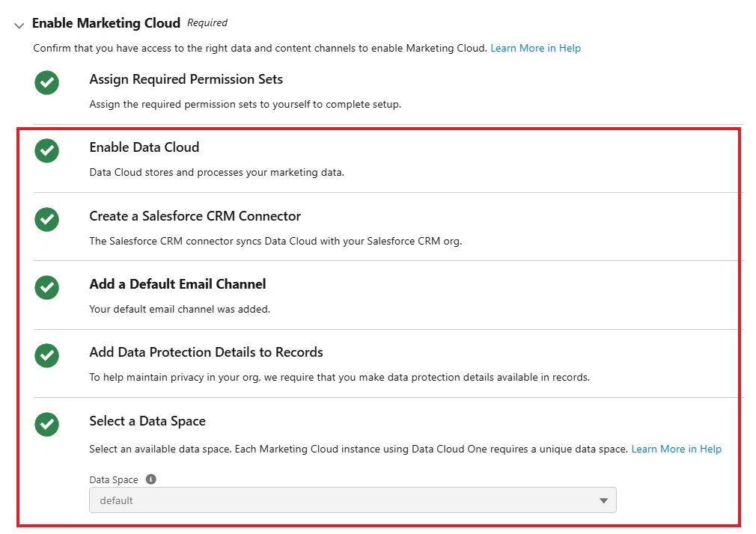756x534 pixels.
Task: Click the Data Space field label
Action: 113,480
